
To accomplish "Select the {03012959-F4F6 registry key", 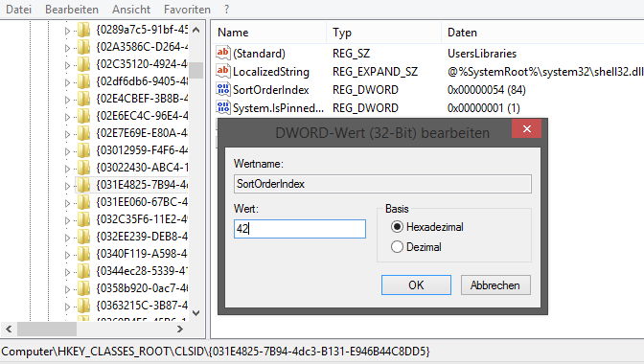I will click(x=142, y=150).
